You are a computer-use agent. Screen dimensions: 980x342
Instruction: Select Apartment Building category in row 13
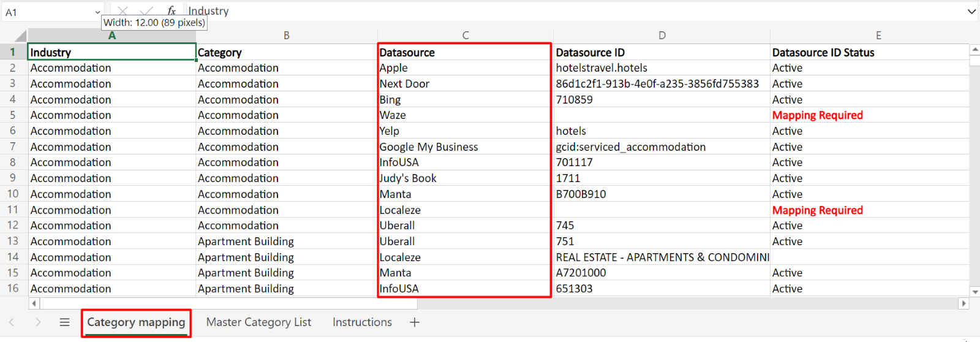287,241
